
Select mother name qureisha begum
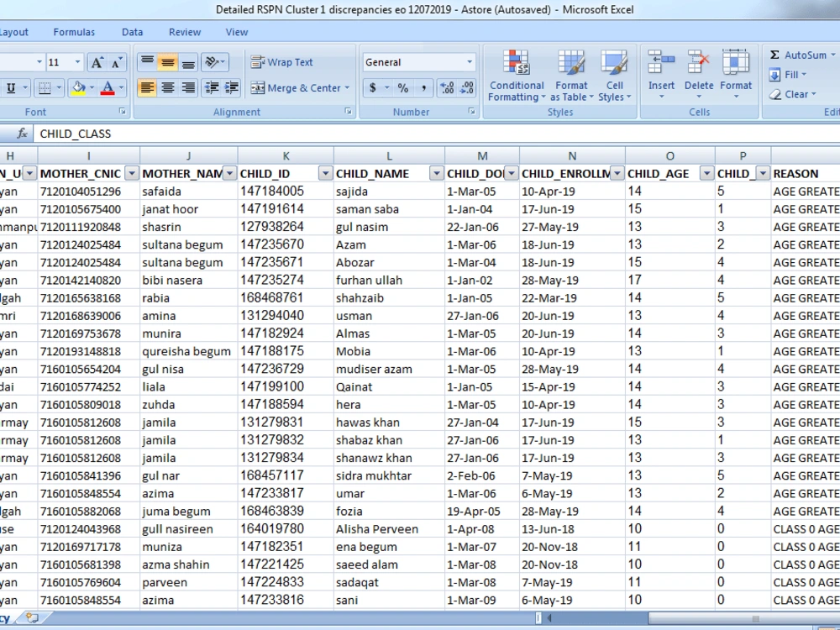point(188,351)
